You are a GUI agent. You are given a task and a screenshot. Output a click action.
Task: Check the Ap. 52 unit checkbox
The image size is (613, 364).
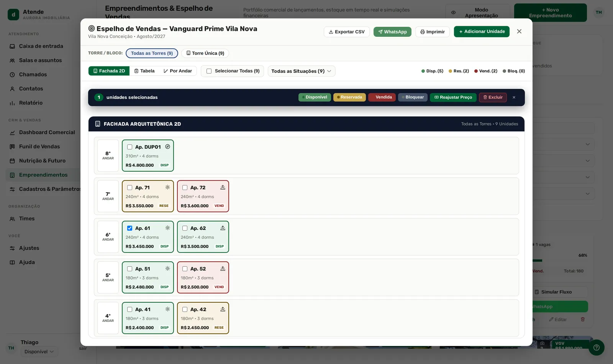pyautogui.click(x=185, y=269)
